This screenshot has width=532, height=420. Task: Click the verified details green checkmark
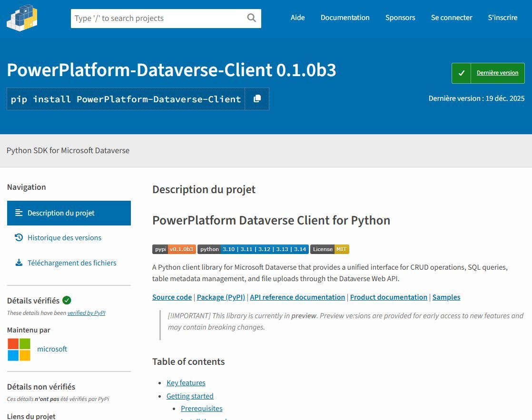pyautogui.click(x=67, y=300)
